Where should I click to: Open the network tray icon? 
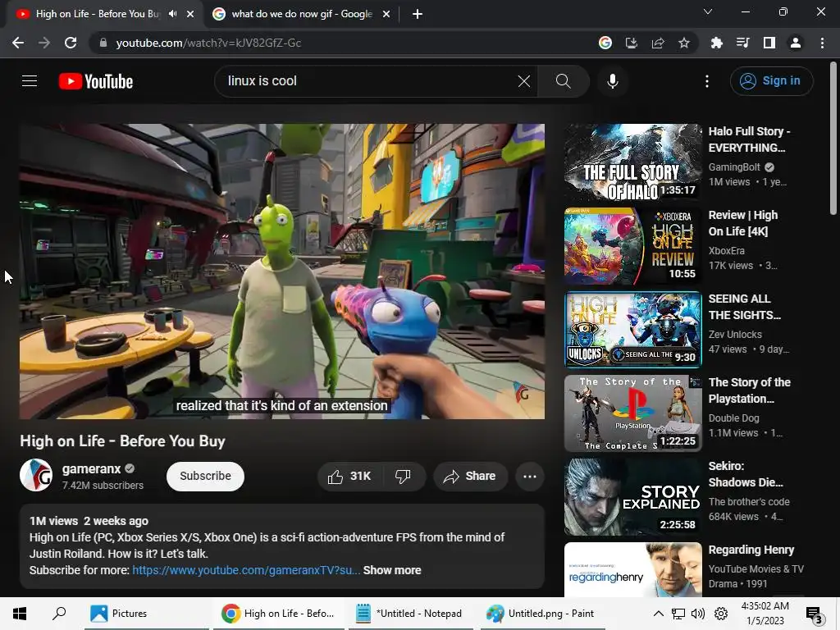click(x=678, y=614)
